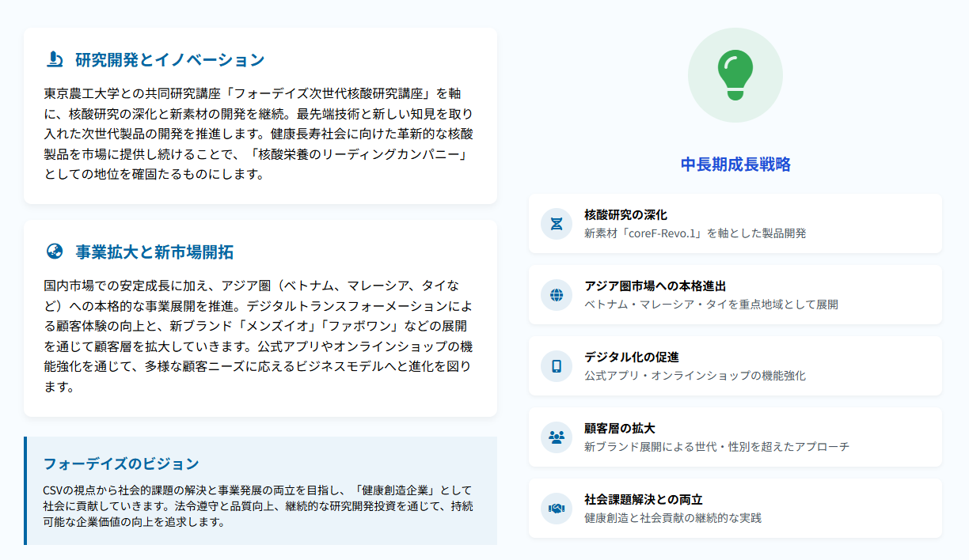Click the paragraph starting with 東京農工大学との共同研究講座
This screenshot has height=560, width=969.
(260, 133)
